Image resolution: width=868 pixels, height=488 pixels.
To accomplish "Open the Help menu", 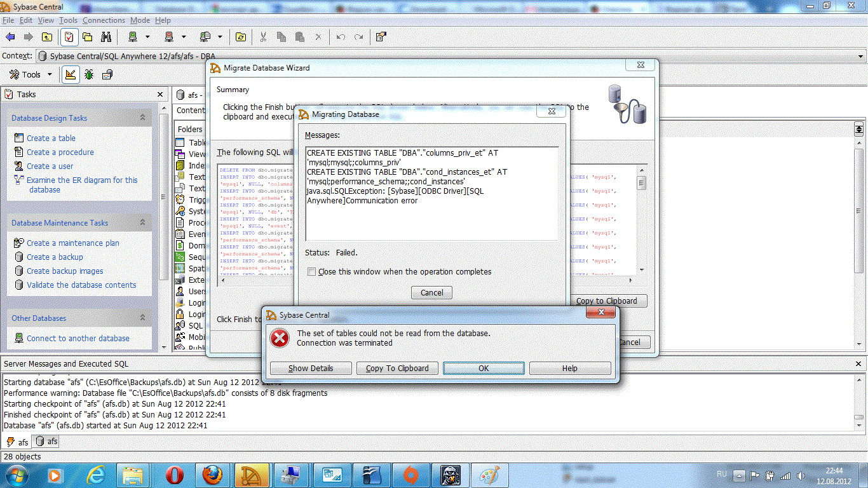I will coord(163,20).
